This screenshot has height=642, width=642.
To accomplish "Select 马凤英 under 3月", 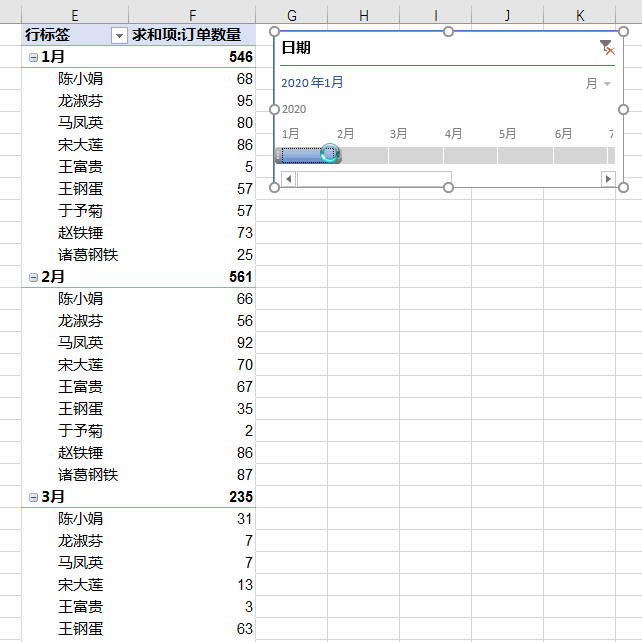I will click(80, 563).
